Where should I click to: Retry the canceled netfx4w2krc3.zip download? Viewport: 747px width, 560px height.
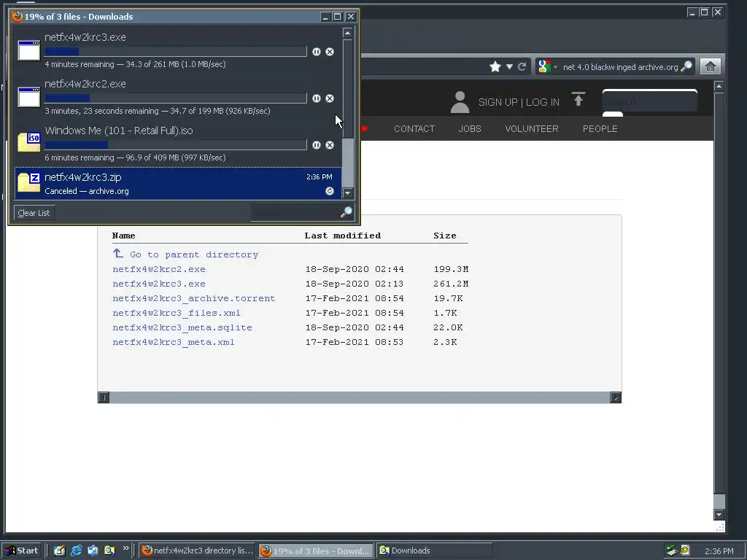pyautogui.click(x=330, y=192)
